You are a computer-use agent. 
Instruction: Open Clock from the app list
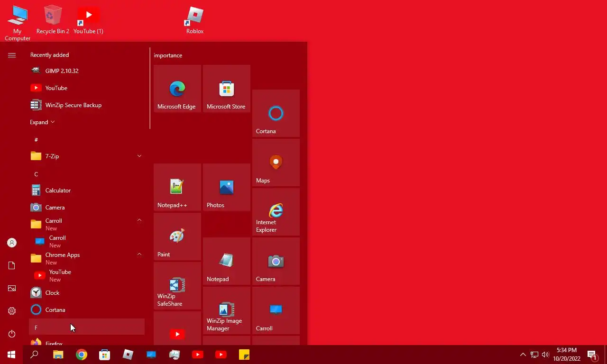tap(87, 292)
